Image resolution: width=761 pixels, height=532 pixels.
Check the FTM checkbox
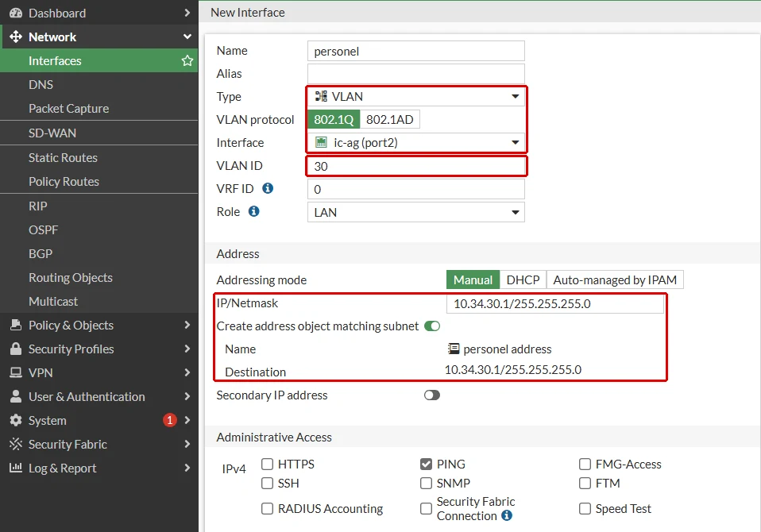[585, 483]
